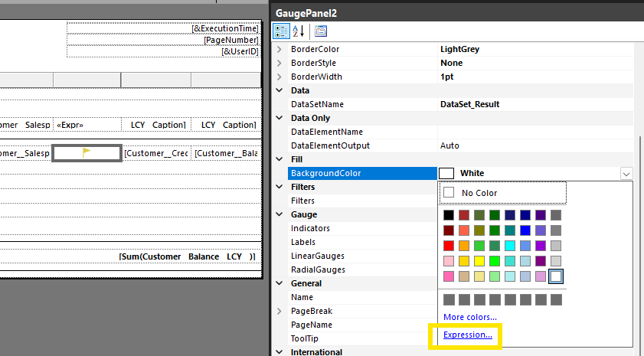The height and width of the screenshot is (356, 644).
Task: Open the Property Pages icon
Action: pos(321,31)
